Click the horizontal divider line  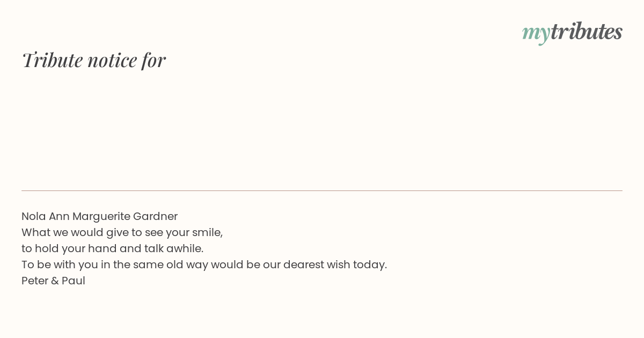(x=322, y=190)
